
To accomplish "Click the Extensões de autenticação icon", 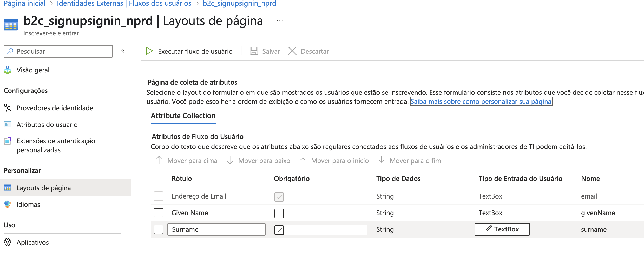I will (8, 141).
